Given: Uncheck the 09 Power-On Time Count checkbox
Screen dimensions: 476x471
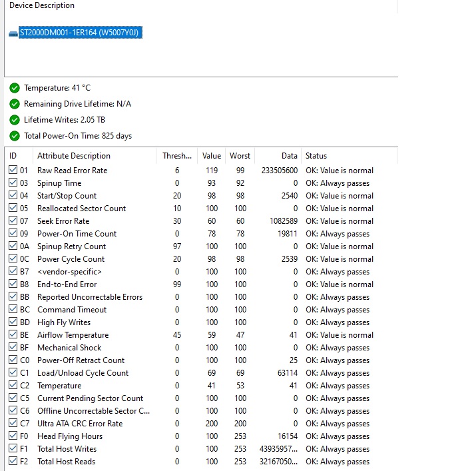Looking at the screenshot, I should (x=13, y=233).
